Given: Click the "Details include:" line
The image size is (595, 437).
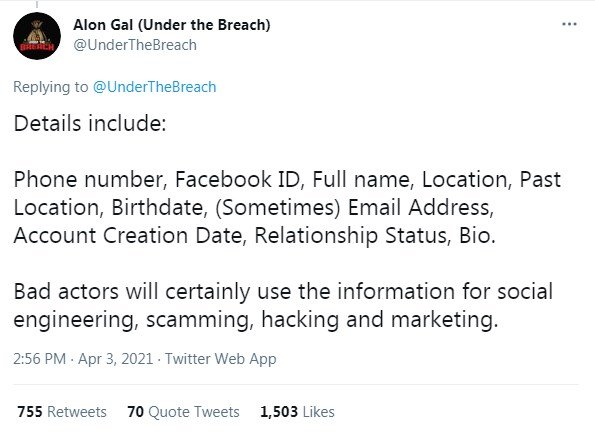Looking at the screenshot, I should [x=90, y=124].
